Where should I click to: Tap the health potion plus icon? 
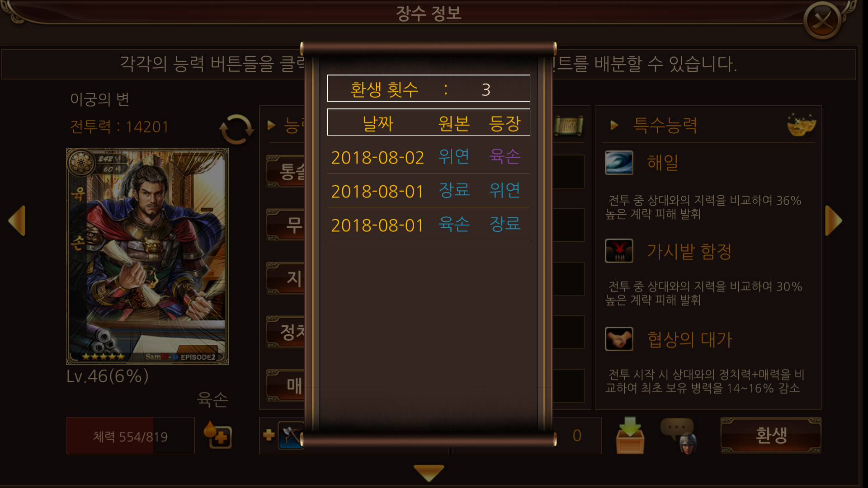(218, 435)
